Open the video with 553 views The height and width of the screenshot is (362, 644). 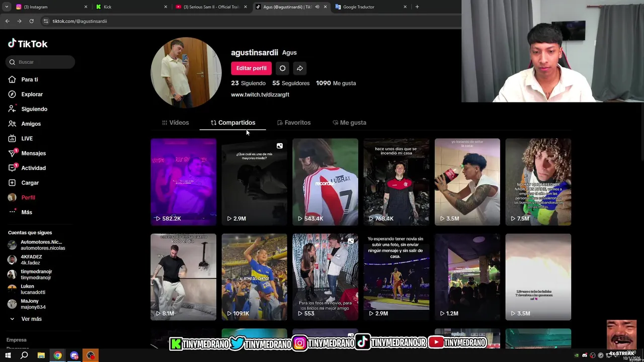click(325, 277)
